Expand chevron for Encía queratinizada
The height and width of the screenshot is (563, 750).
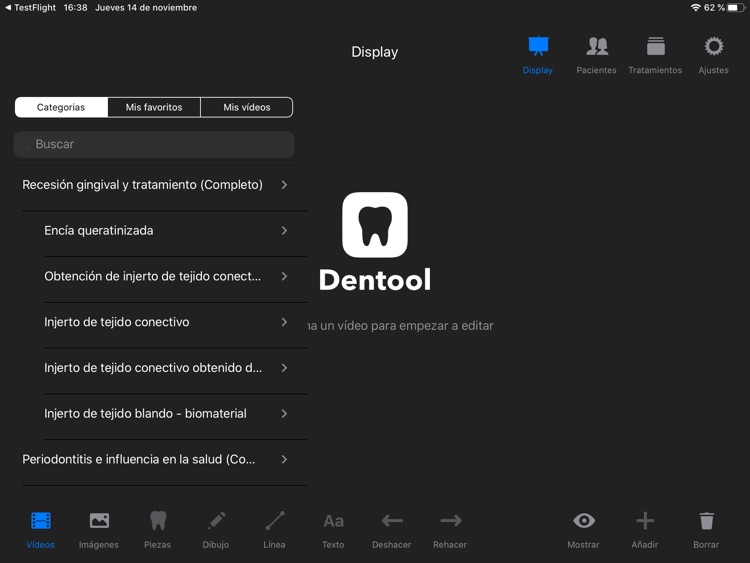[284, 231]
